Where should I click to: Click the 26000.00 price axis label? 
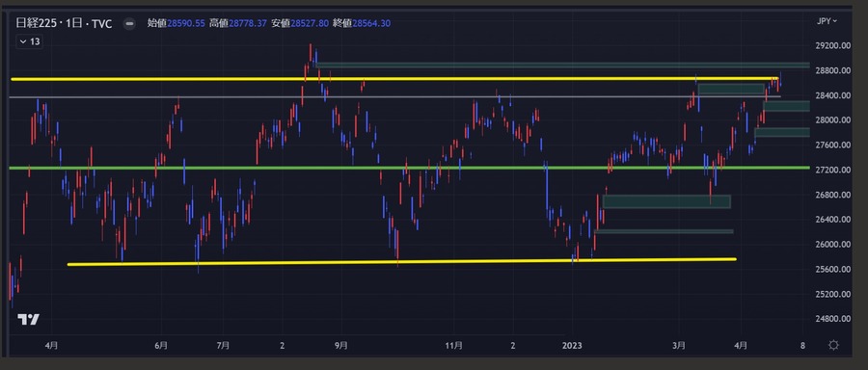pyautogui.click(x=832, y=245)
